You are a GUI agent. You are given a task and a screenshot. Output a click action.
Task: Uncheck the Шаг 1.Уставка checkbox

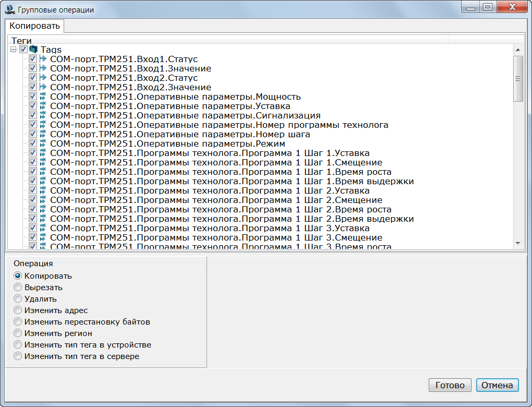32,153
